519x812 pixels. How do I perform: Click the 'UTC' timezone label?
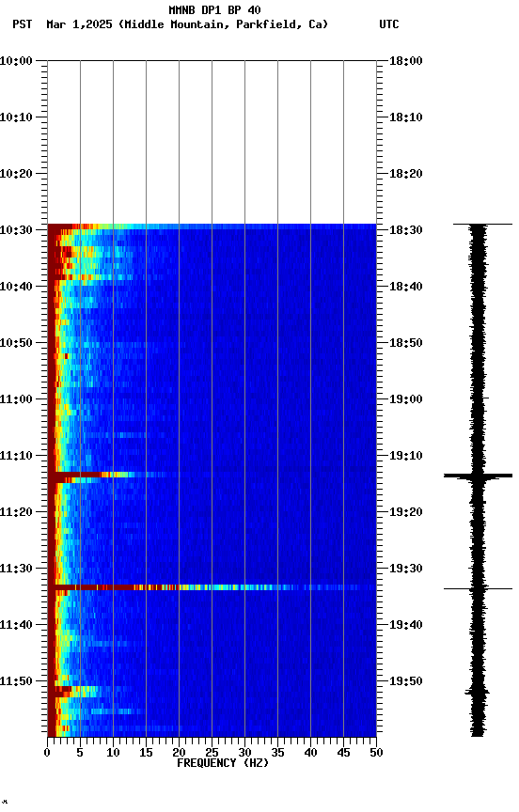coord(389,24)
